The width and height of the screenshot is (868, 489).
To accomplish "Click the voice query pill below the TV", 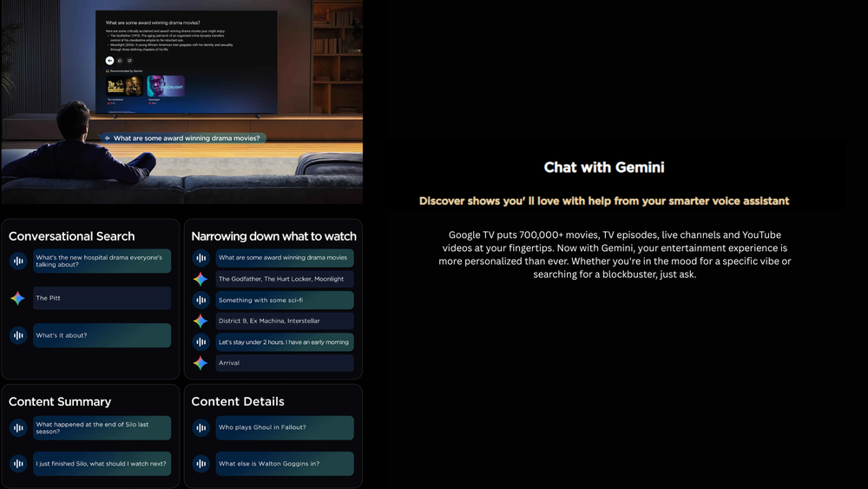I will (x=182, y=138).
